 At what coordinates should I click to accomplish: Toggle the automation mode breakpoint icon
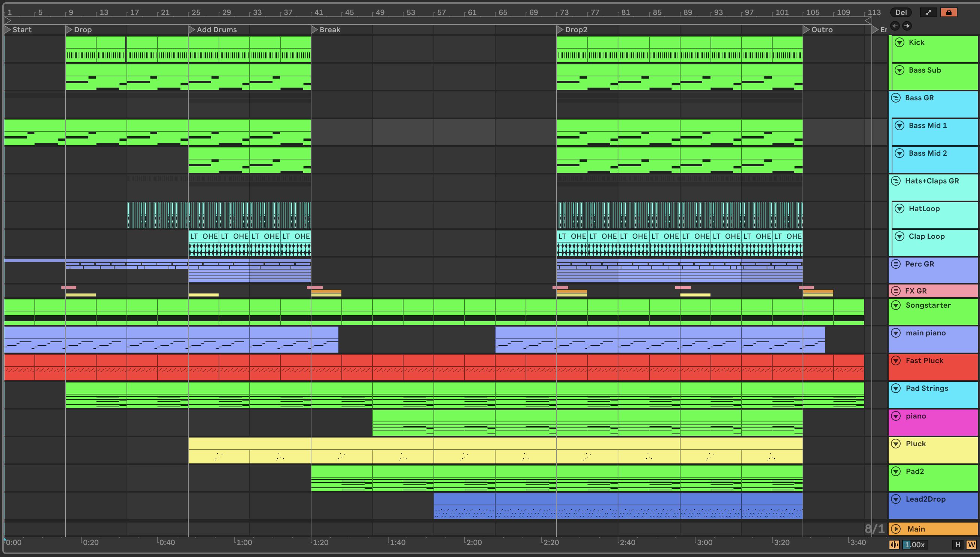click(x=928, y=12)
